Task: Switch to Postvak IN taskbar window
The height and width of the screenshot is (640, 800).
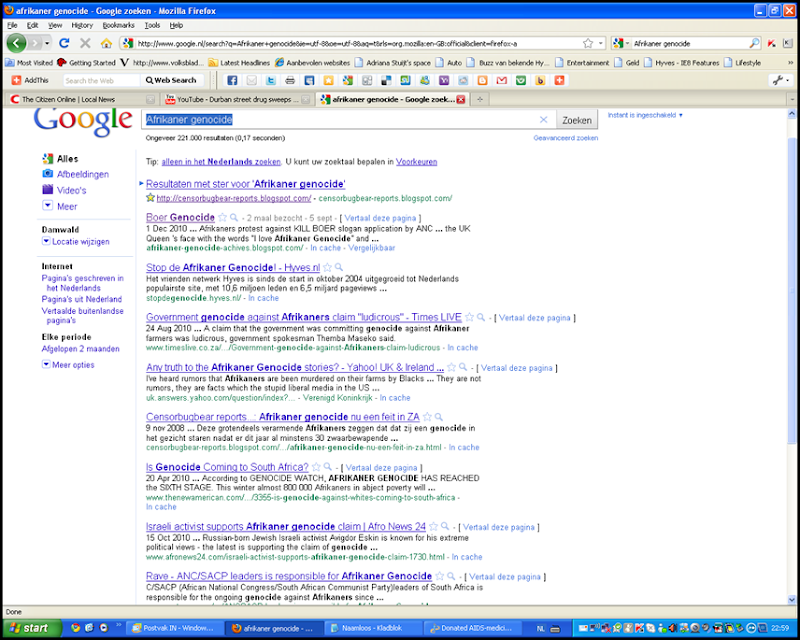Action: (173, 628)
